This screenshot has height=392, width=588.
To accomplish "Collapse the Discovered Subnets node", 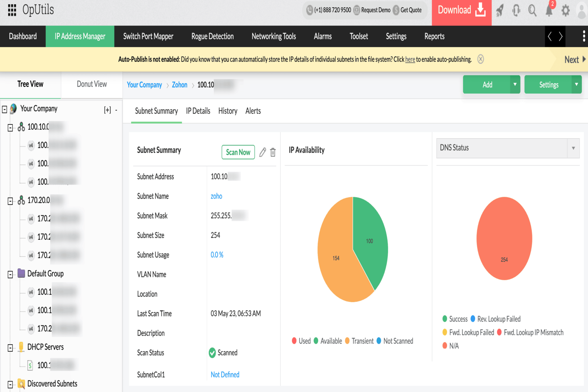I will coord(10,384).
